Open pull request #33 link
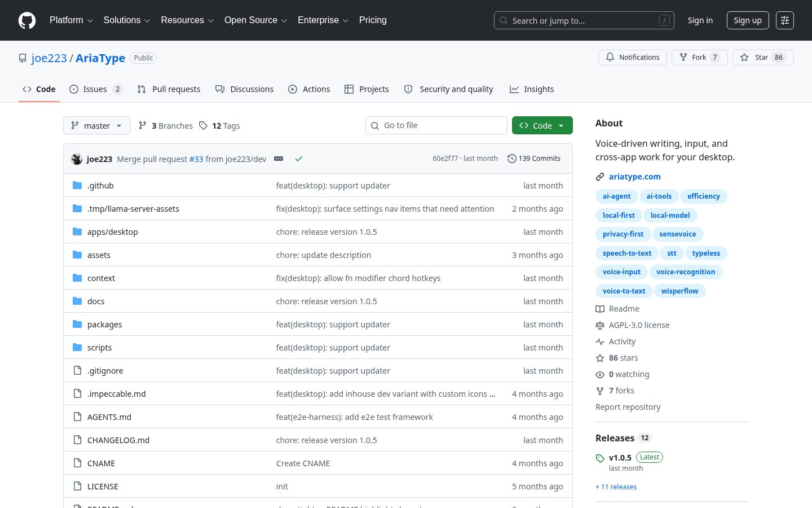 [x=196, y=159]
